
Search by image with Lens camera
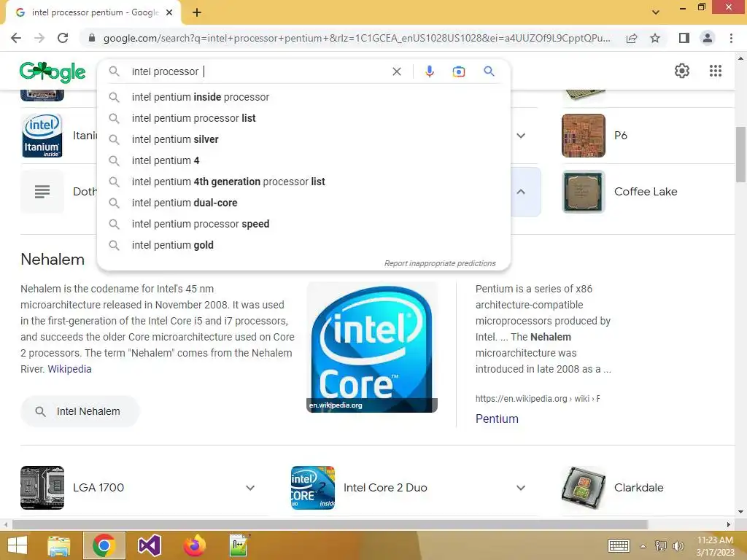458,71
